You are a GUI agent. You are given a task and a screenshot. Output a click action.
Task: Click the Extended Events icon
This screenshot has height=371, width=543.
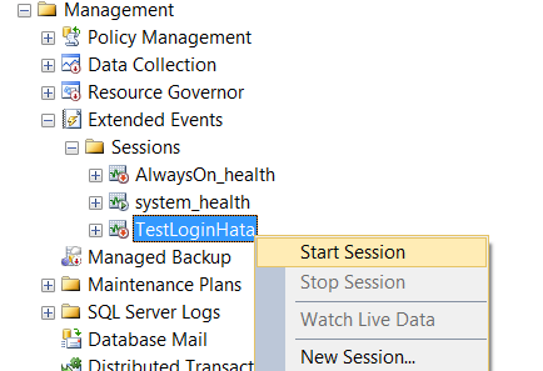tap(72, 119)
